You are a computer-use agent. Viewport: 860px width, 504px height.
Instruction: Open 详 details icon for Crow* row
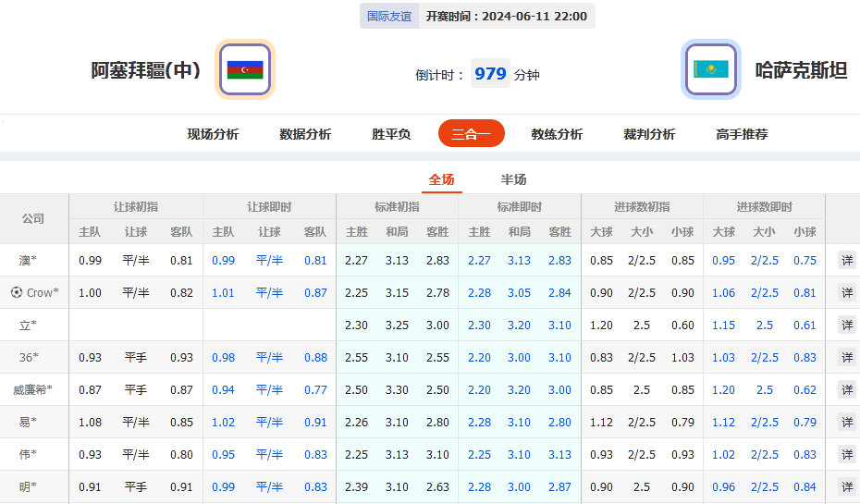pos(846,293)
